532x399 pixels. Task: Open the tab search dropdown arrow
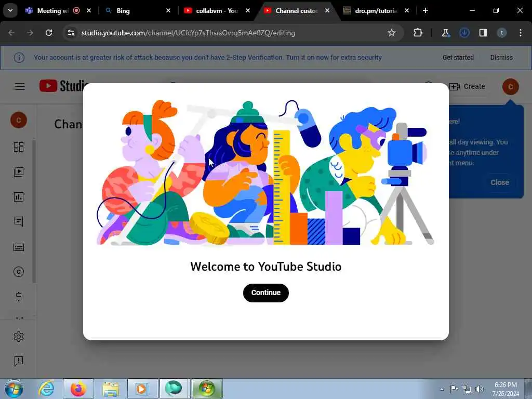point(10,10)
